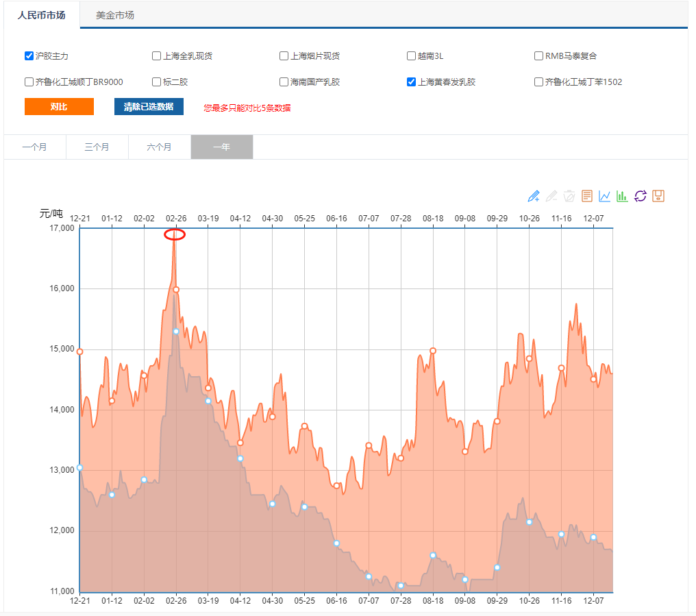
Task: Select the 一个月 time range tab
Action: point(35,147)
